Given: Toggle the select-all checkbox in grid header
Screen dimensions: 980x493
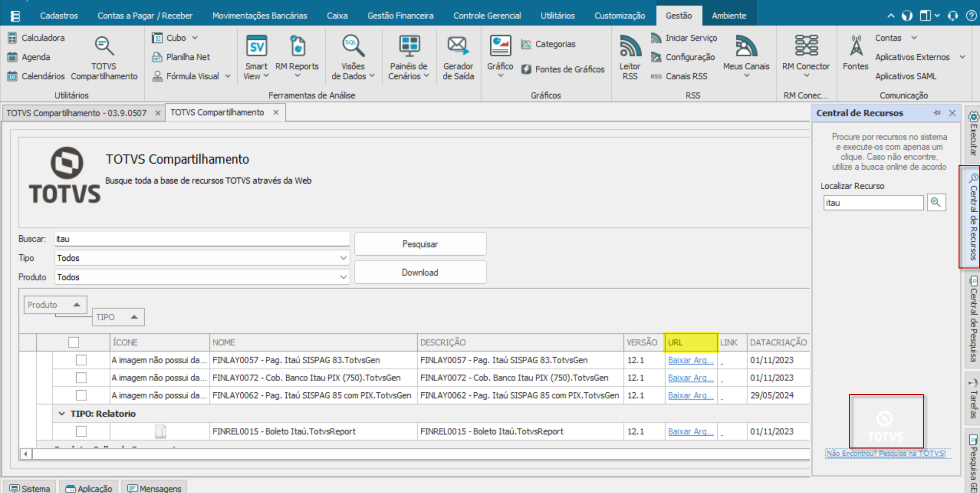Looking at the screenshot, I should point(74,342).
